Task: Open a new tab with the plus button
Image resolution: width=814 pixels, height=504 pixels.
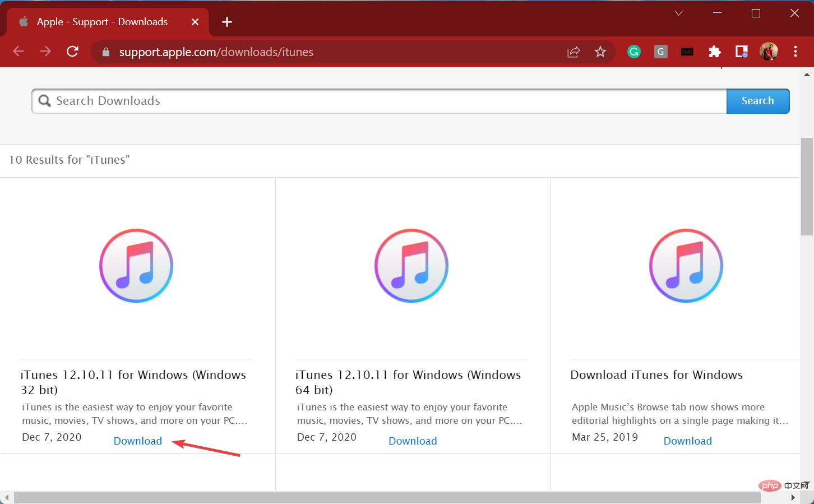Action: click(227, 22)
